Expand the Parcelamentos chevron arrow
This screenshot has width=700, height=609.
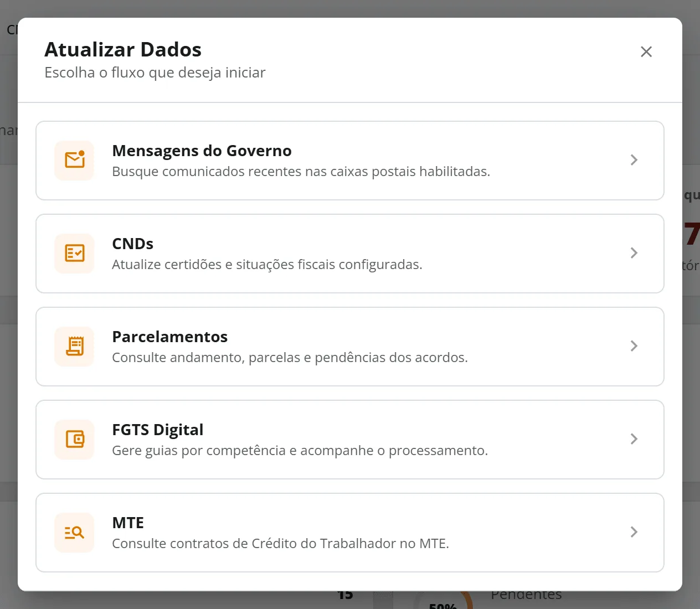pyautogui.click(x=634, y=346)
